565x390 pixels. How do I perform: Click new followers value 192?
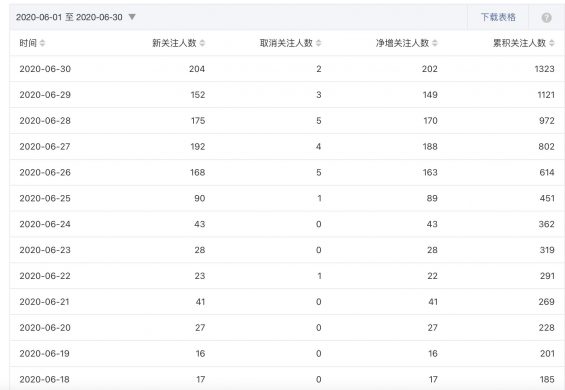198,147
